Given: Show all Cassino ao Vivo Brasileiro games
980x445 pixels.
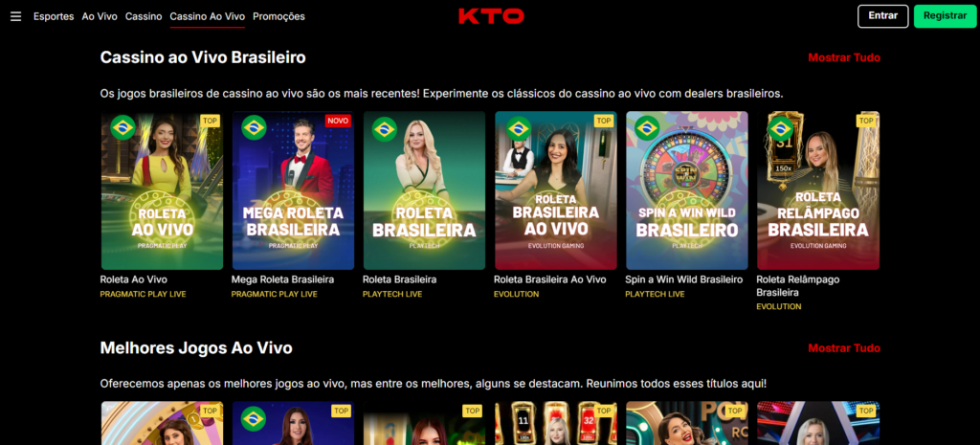Looking at the screenshot, I should [844, 57].
